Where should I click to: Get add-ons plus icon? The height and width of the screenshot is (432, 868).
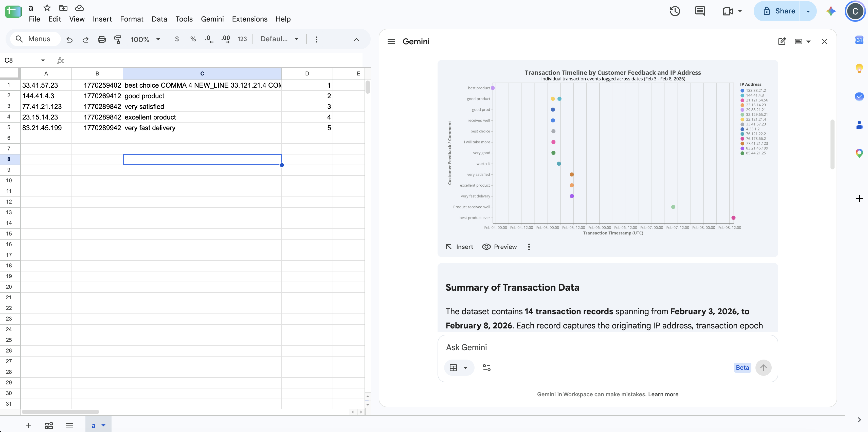tap(859, 199)
